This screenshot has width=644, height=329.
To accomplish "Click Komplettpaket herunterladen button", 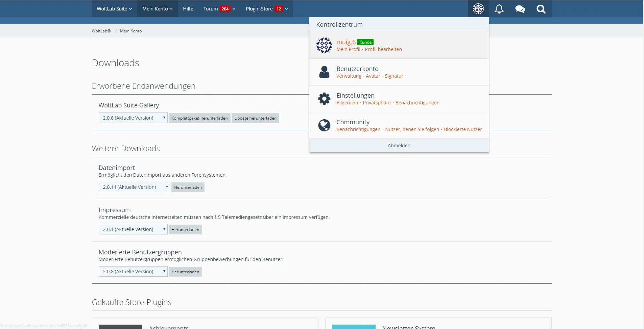I will click(x=199, y=118).
